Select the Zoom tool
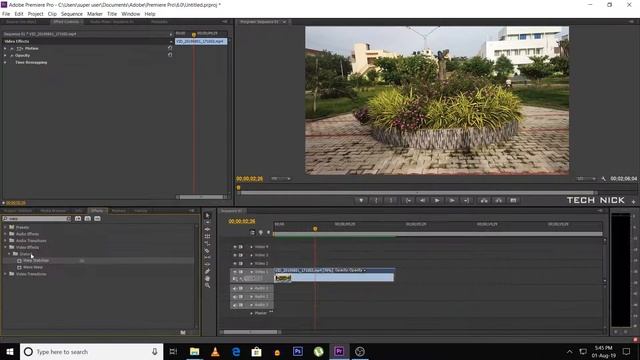 (207, 286)
